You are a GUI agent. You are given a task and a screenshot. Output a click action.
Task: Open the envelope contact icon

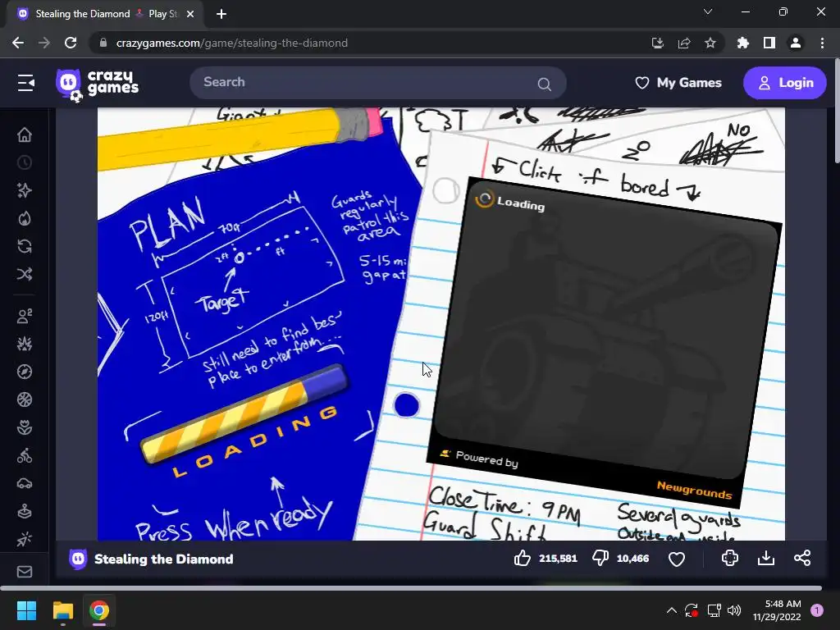click(x=25, y=572)
